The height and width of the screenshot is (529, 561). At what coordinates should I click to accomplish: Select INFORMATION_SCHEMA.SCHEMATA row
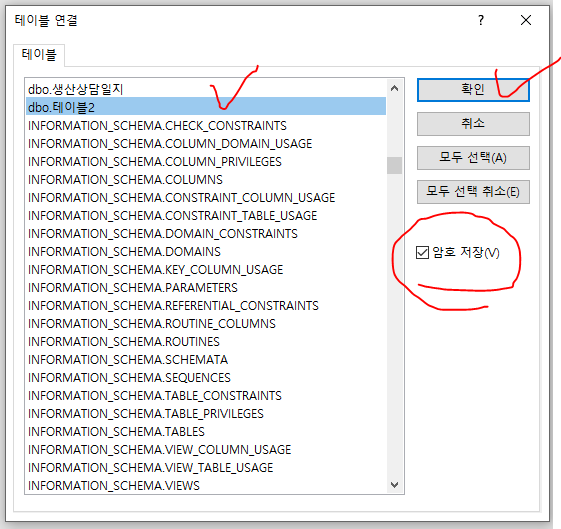tap(206, 359)
